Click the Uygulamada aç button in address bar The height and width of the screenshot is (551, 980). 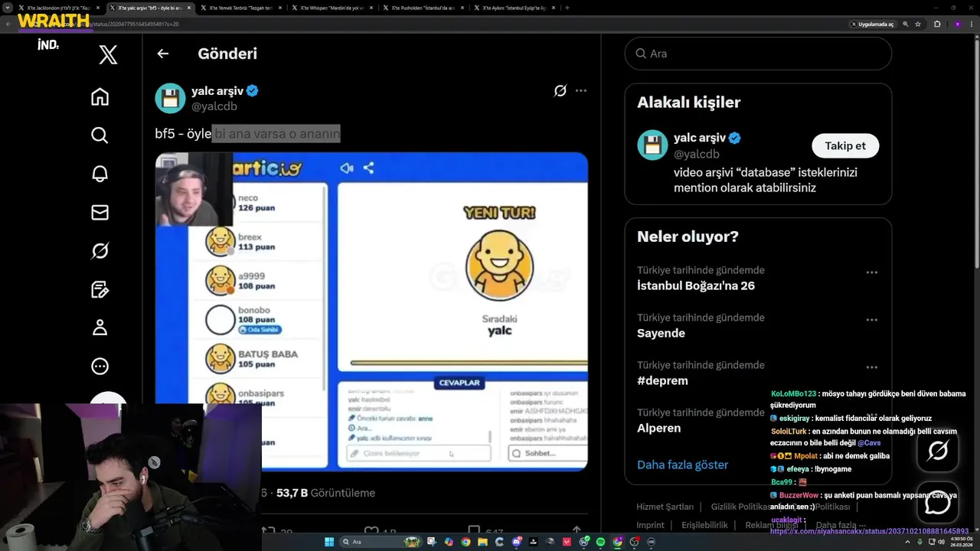(x=872, y=24)
